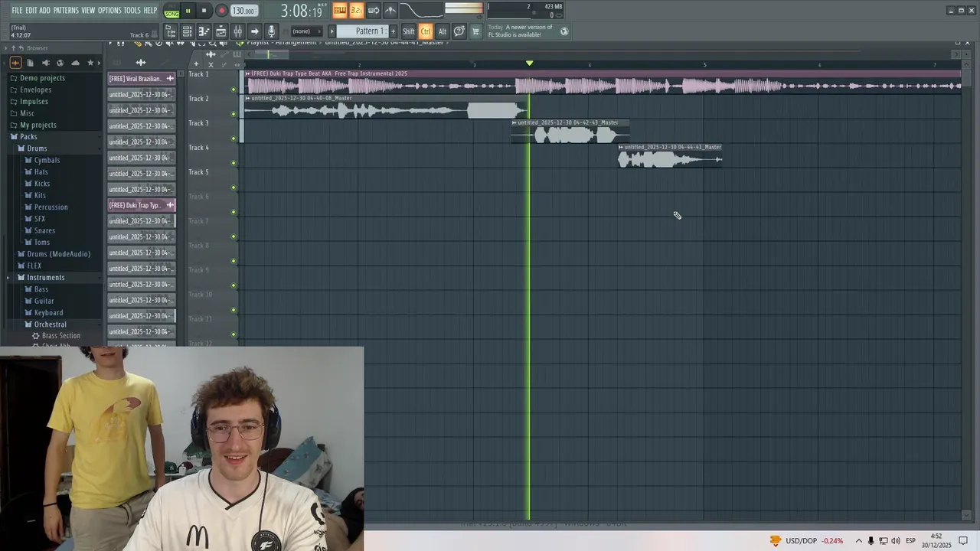Open the playlist view icon in toolbar
The height and width of the screenshot is (551, 980).
[x=220, y=31]
